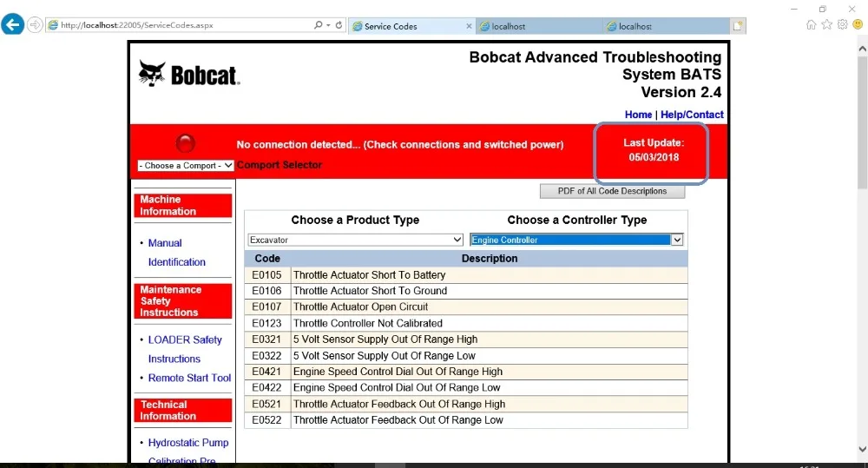The height and width of the screenshot is (468, 868).
Task: Click the Maintenance Safety Instructions header
Action: tap(182, 300)
